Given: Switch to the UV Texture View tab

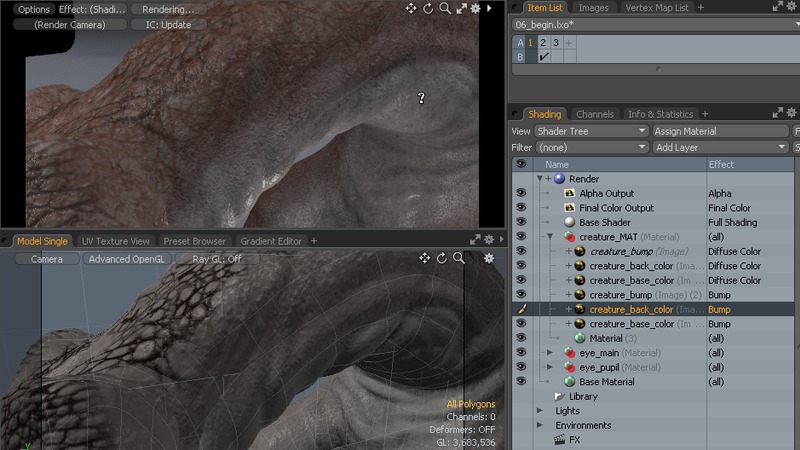Looking at the screenshot, I should click(115, 241).
